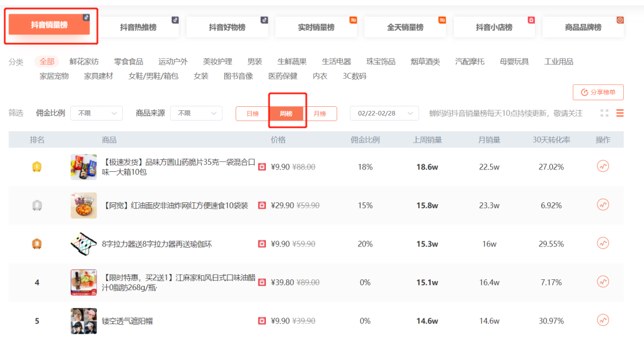Select category 女鞋/男鞋/箱包
644x339 pixels.
[153, 76]
